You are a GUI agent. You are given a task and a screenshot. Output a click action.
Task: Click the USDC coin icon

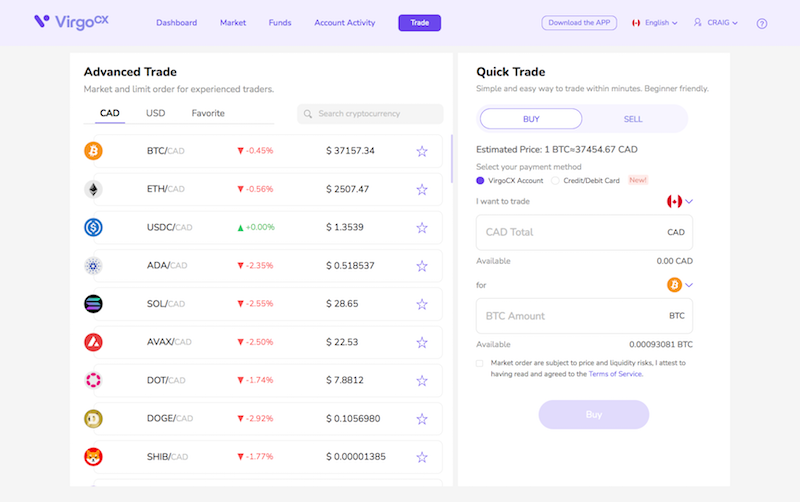coord(93,228)
